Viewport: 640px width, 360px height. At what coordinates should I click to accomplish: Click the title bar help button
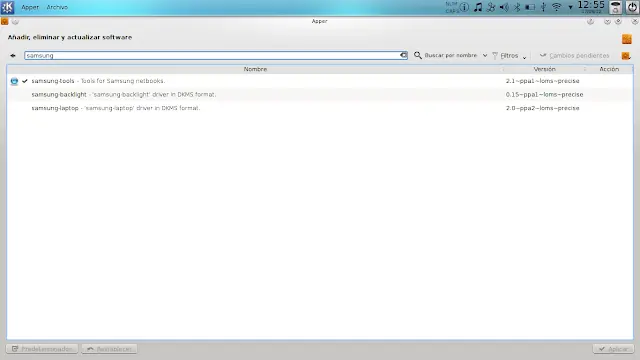[x=590, y=22]
